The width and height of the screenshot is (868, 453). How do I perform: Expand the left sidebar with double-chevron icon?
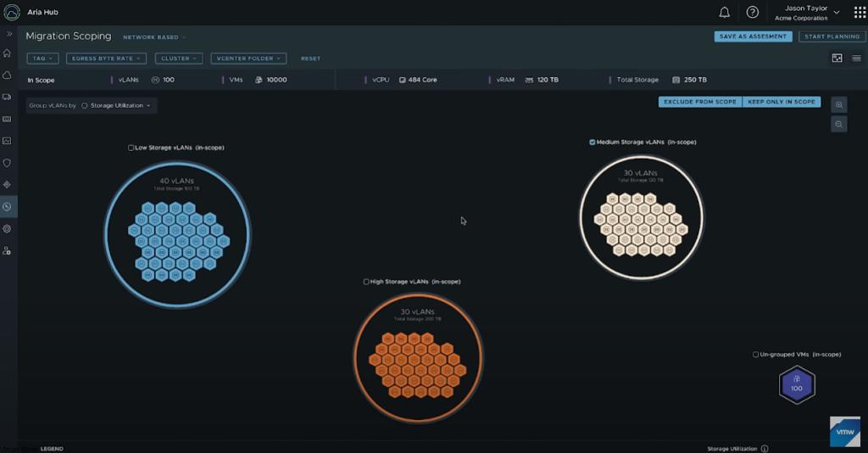tap(8, 34)
